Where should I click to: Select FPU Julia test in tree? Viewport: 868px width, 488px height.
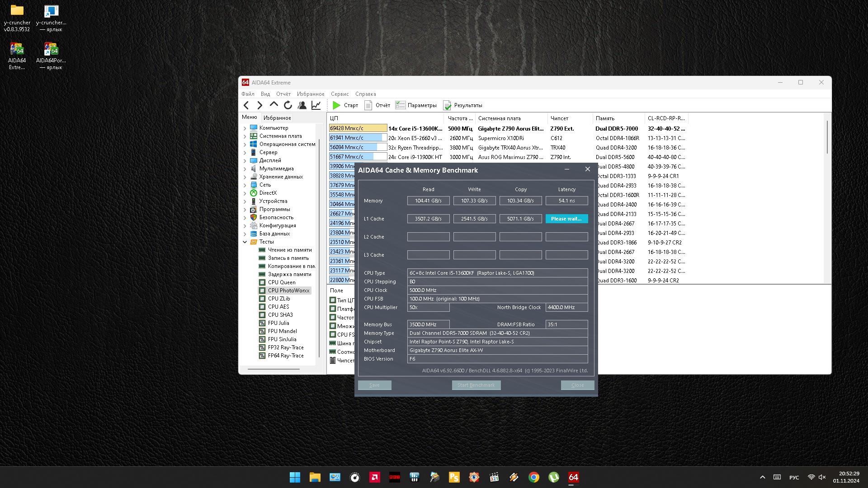point(278,323)
